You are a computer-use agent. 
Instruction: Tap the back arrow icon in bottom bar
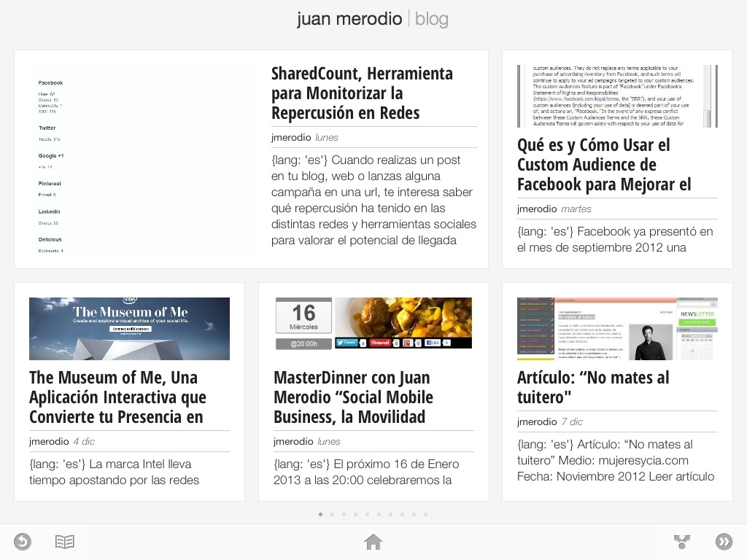coord(23,542)
